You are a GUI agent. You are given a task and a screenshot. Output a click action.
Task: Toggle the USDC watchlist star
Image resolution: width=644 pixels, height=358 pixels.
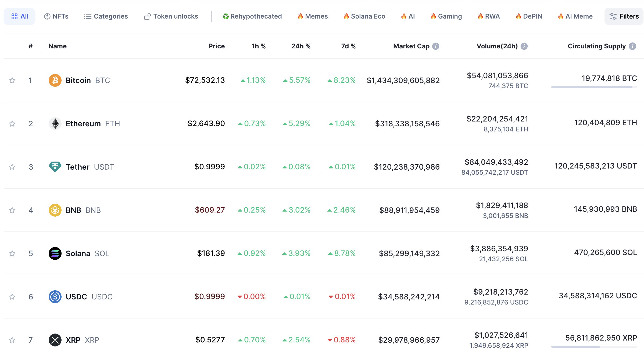[12, 297]
